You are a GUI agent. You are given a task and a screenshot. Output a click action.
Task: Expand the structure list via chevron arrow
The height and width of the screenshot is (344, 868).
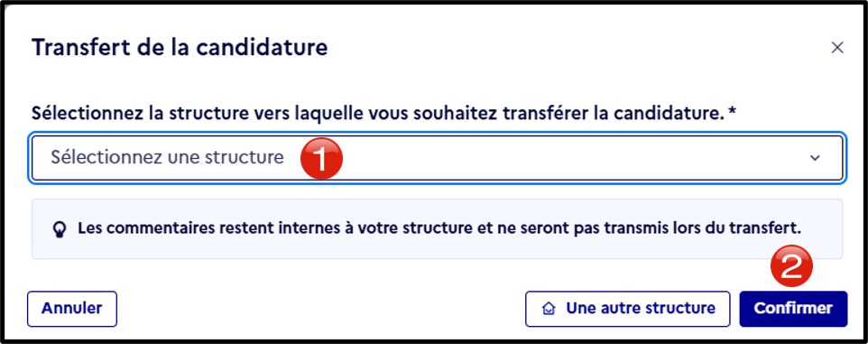(815, 158)
